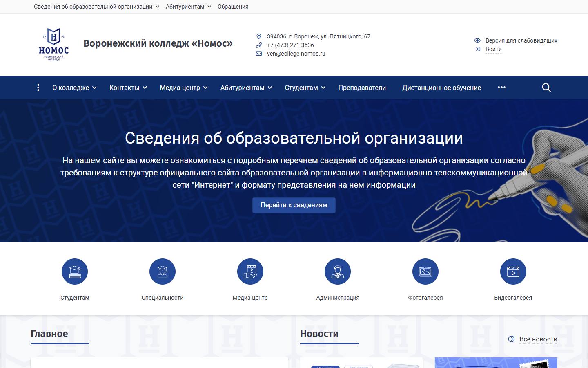The height and width of the screenshot is (368, 588).
Task: Click the map pin address icon
Action: coord(258,36)
